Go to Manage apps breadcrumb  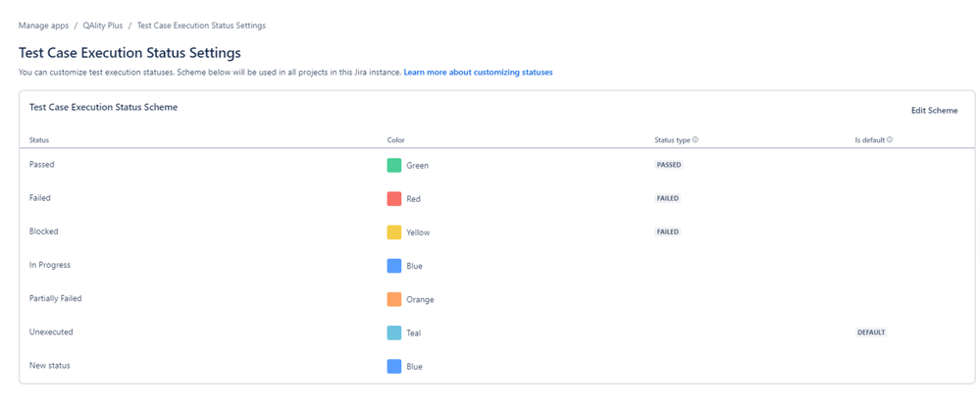(x=43, y=26)
